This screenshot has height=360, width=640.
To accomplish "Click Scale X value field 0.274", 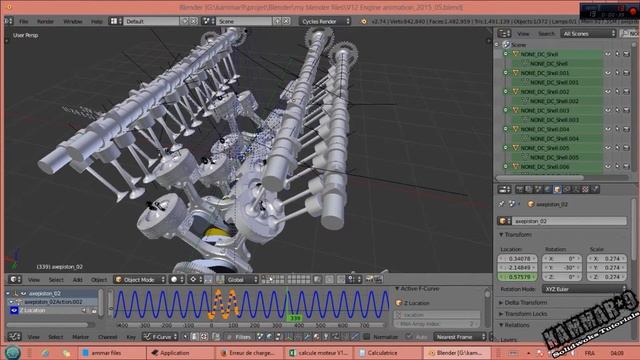I will click(x=607, y=258).
